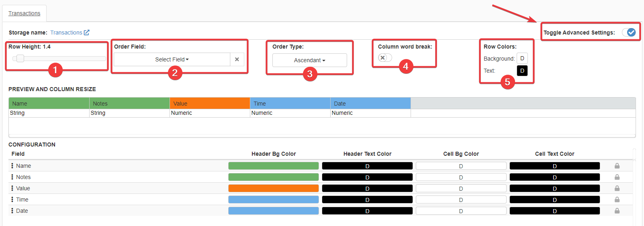Viewport: 644px width, 226px height.
Task: Click the Value column header in preview
Action: 209,104
